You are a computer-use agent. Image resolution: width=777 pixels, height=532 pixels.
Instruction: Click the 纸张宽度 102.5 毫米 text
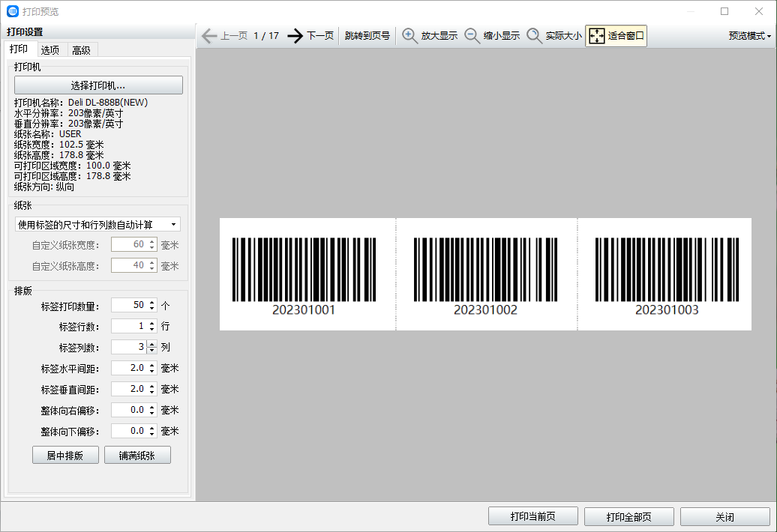click(59, 145)
